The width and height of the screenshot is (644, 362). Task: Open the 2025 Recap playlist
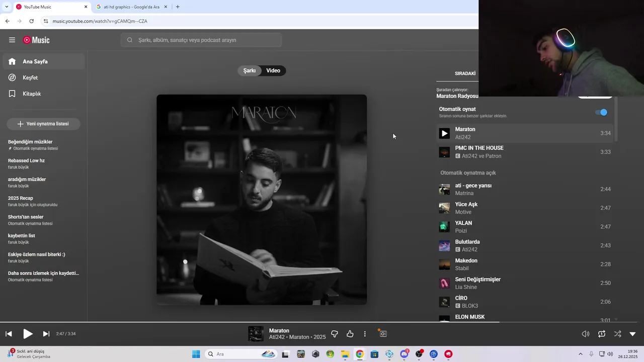pos(44,201)
